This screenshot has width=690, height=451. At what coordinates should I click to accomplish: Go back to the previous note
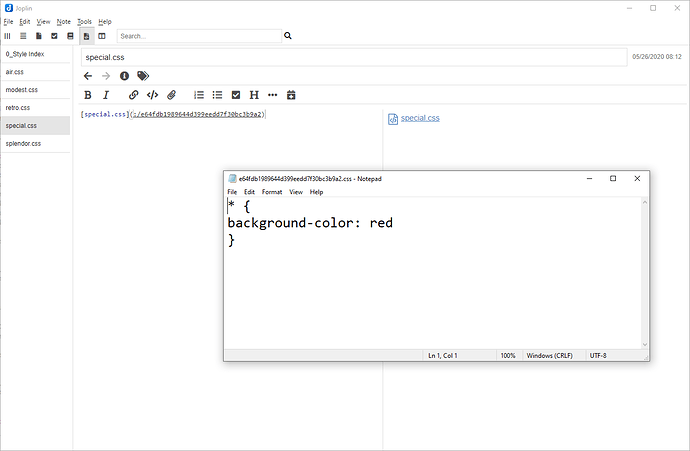pyautogui.click(x=88, y=75)
